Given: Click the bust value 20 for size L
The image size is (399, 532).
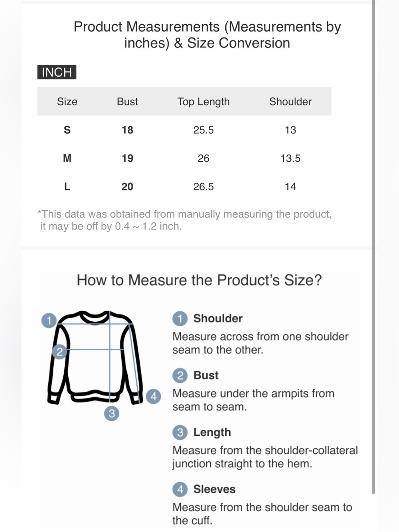Looking at the screenshot, I should click(127, 187).
